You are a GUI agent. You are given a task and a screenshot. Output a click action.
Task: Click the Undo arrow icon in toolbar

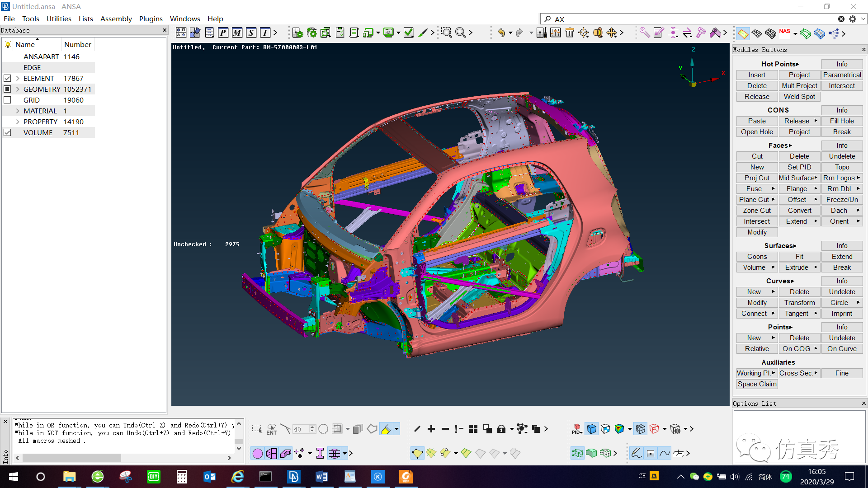click(501, 33)
